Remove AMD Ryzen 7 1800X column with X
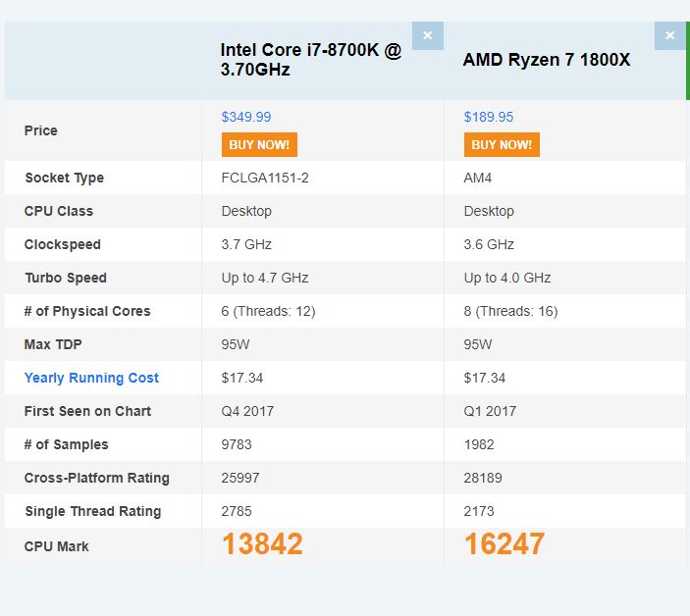The image size is (690, 616). 669,35
